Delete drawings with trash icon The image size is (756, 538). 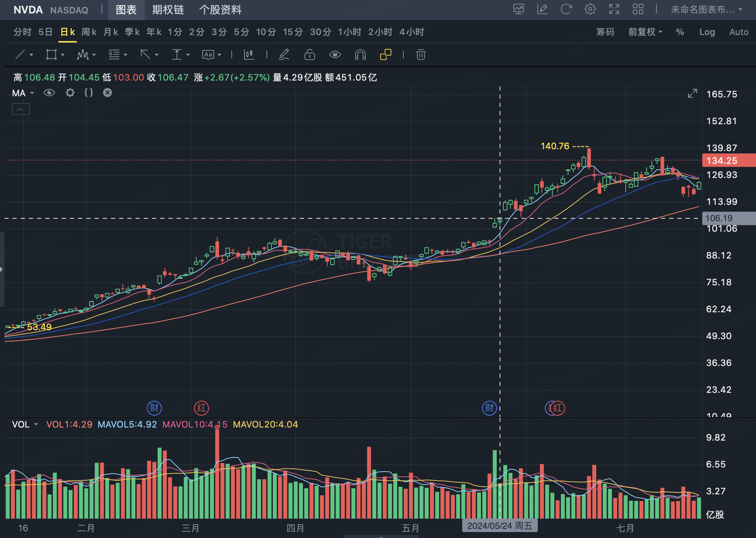[x=421, y=55]
